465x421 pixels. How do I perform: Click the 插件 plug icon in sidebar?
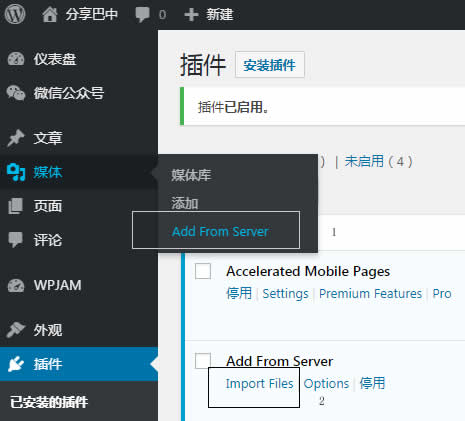(x=16, y=364)
